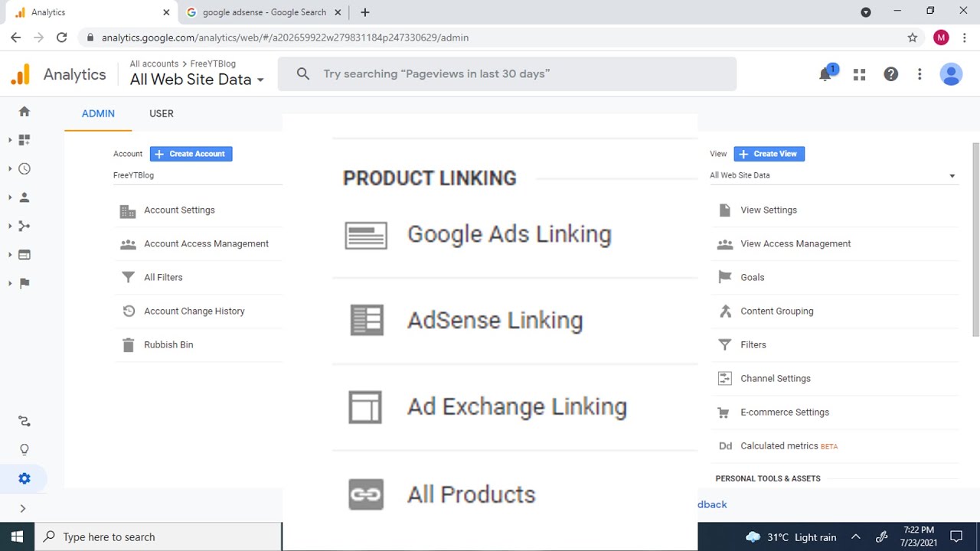Open weather widget showing 31°C Light rain
The width and height of the screenshot is (980, 551).
click(x=791, y=537)
